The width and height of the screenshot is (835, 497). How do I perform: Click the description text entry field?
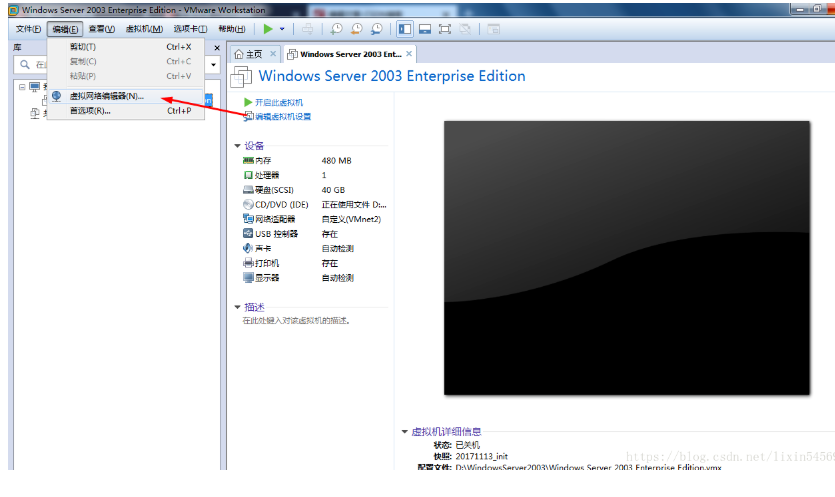click(x=296, y=321)
